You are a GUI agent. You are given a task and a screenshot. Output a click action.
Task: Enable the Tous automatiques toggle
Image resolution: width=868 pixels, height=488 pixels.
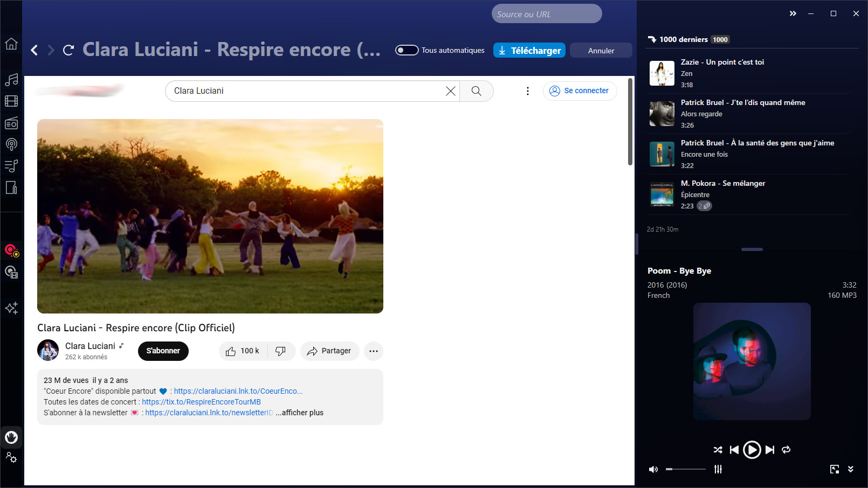pyautogui.click(x=407, y=50)
